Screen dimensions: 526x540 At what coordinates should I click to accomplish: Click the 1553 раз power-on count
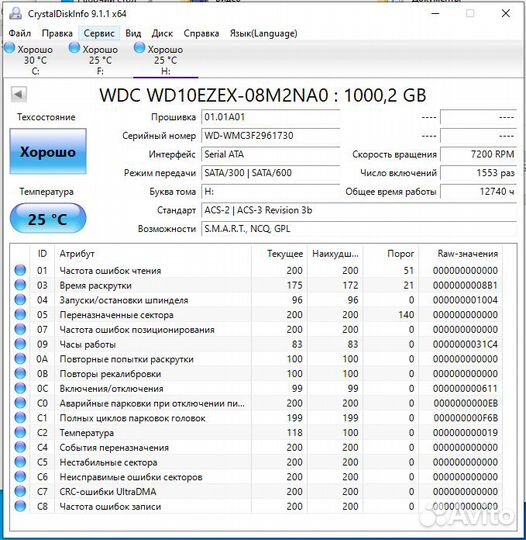478,173
